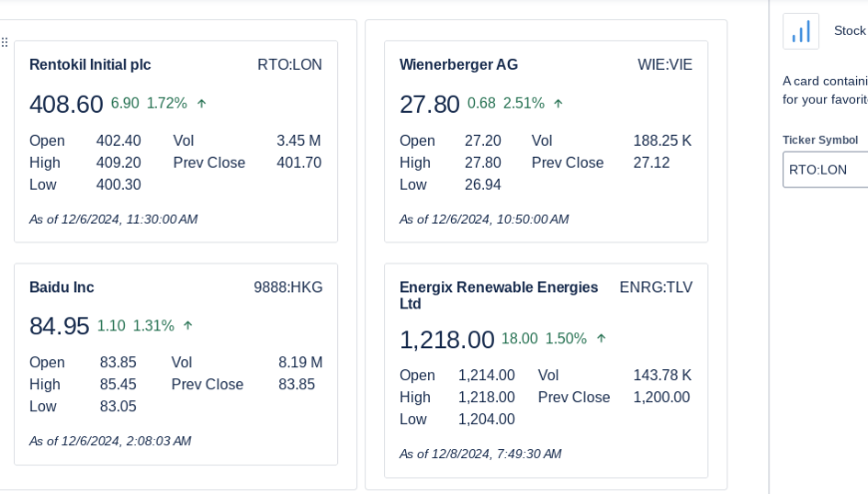Grab the drag handle beside the Rentokil card
Screen dimensions: 868x494
(x=5, y=43)
